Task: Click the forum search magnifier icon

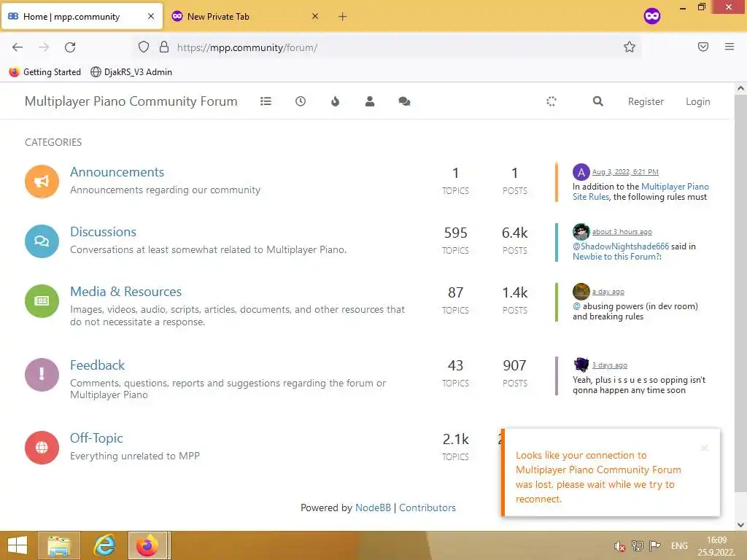Action: point(598,101)
